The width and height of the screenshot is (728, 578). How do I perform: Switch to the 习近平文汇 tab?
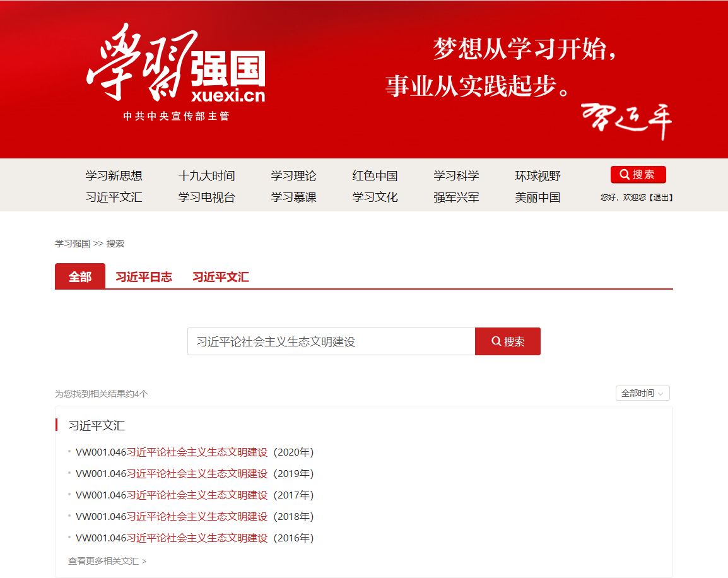[x=221, y=277]
